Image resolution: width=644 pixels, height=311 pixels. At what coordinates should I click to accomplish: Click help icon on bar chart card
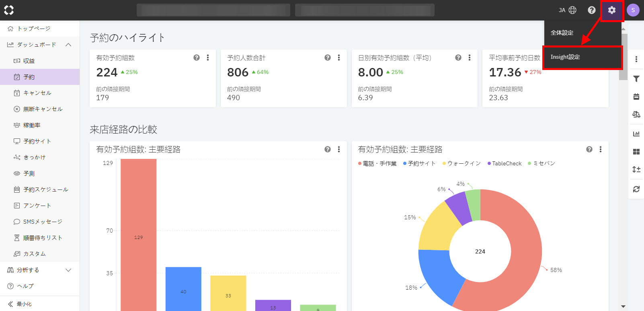328,149
